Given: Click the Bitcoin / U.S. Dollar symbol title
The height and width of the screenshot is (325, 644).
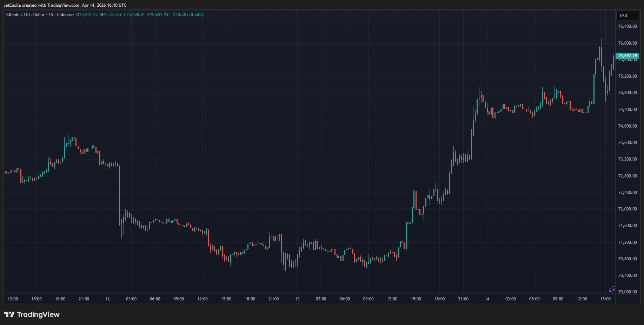Looking at the screenshot, I should (25, 15).
